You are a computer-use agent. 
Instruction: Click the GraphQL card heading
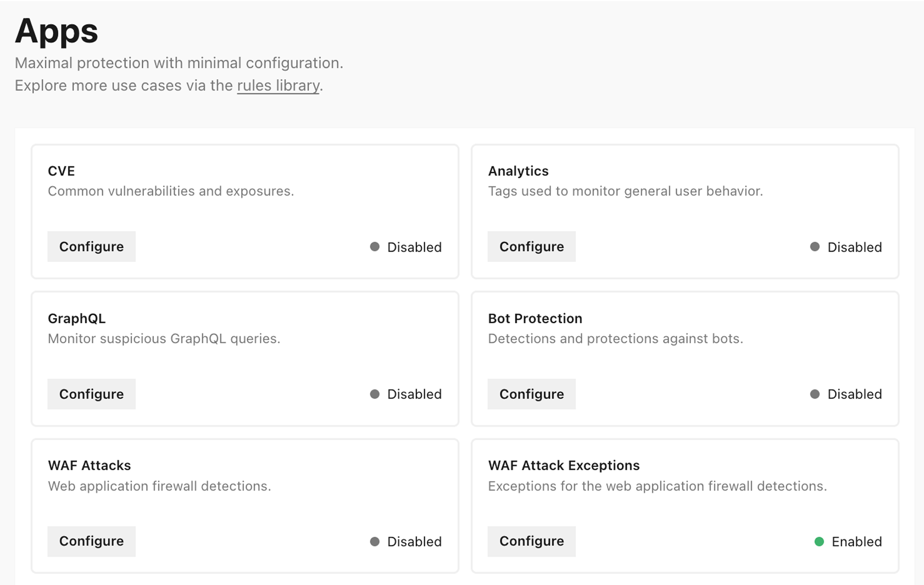tap(76, 319)
